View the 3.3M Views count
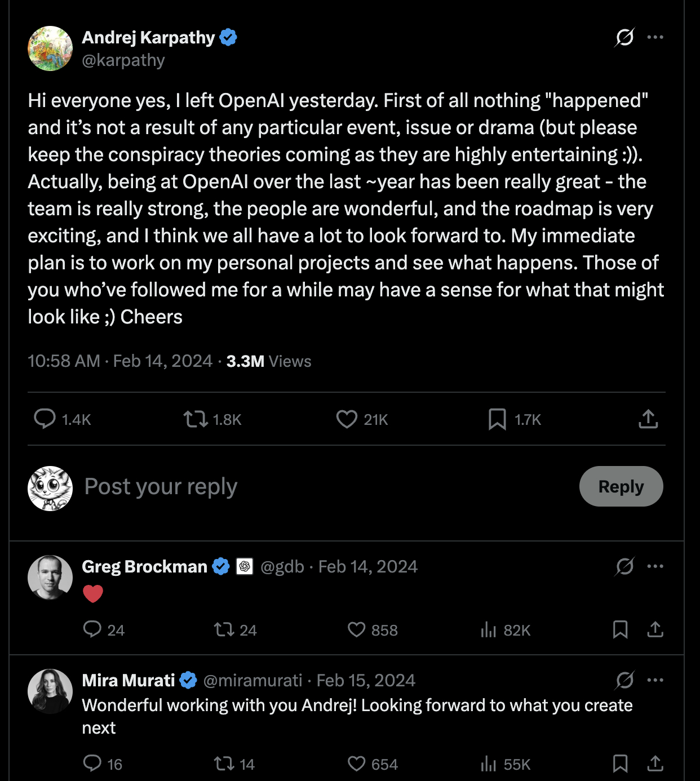The height and width of the screenshot is (781, 700). coord(268,361)
